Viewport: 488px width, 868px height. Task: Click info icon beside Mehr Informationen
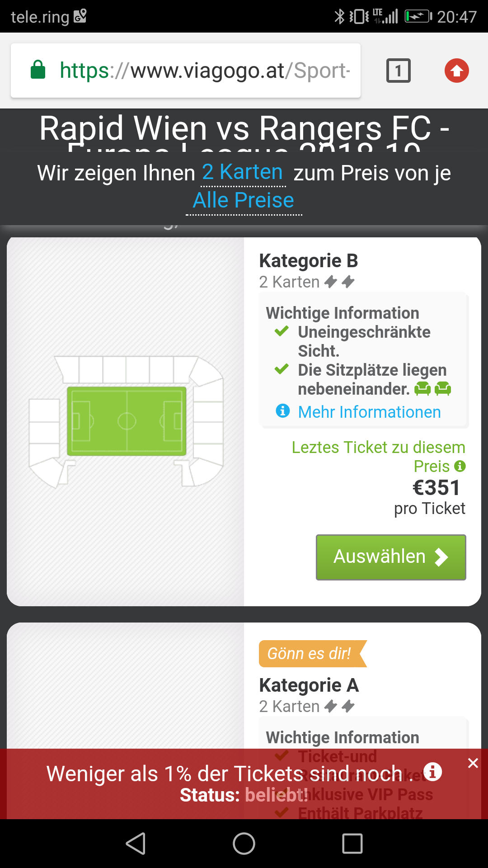pyautogui.click(x=283, y=411)
